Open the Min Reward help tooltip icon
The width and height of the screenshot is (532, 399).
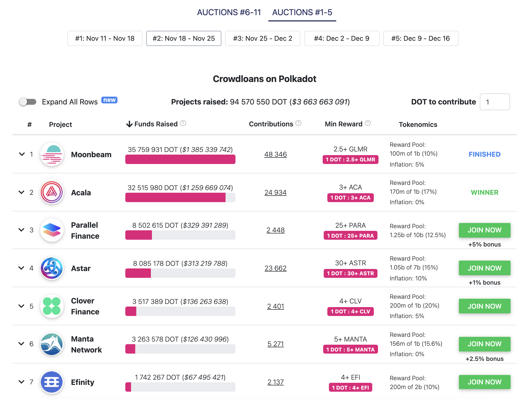point(368,123)
